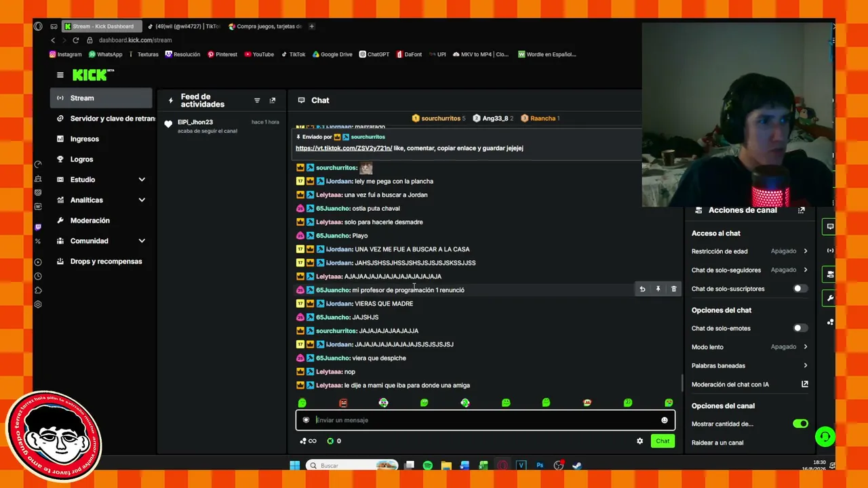Open the YouTube bookmark

pos(259,54)
